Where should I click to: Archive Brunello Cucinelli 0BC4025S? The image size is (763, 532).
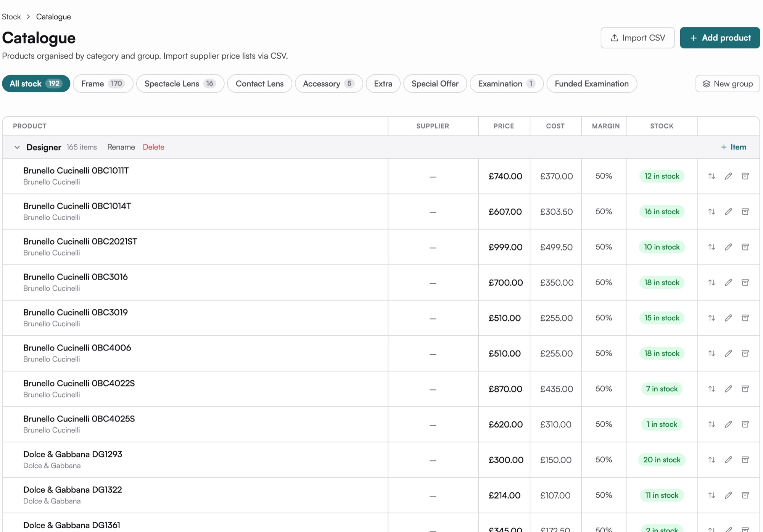pos(745,424)
